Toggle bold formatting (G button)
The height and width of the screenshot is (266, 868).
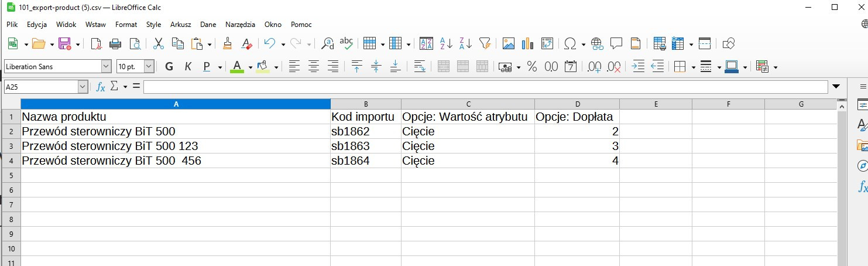tap(169, 67)
